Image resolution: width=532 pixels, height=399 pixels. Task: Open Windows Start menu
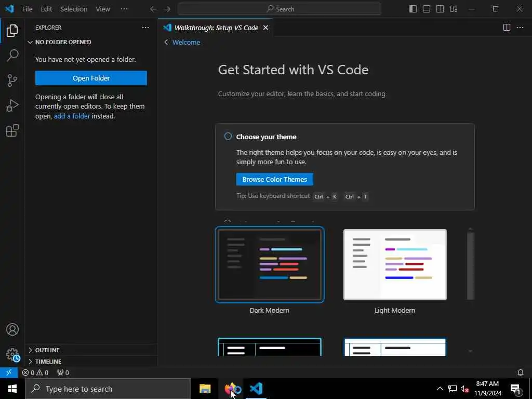[12, 389]
